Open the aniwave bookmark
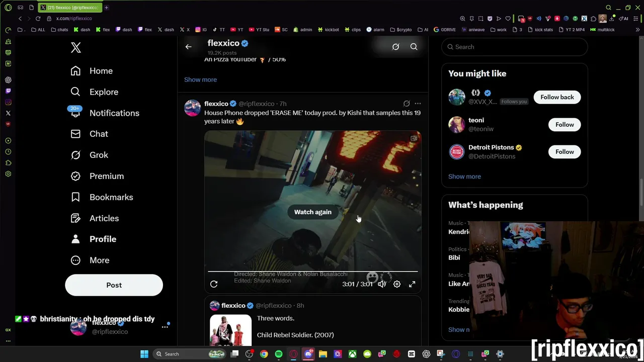Image resolution: width=644 pixels, height=362 pixels. (473, 30)
